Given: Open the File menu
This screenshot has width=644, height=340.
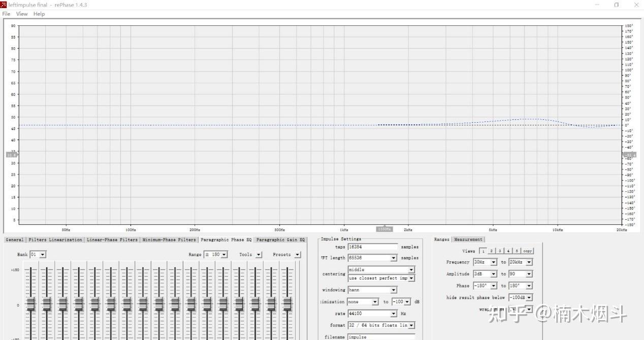Looking at the screenshot, I should 6,14.
